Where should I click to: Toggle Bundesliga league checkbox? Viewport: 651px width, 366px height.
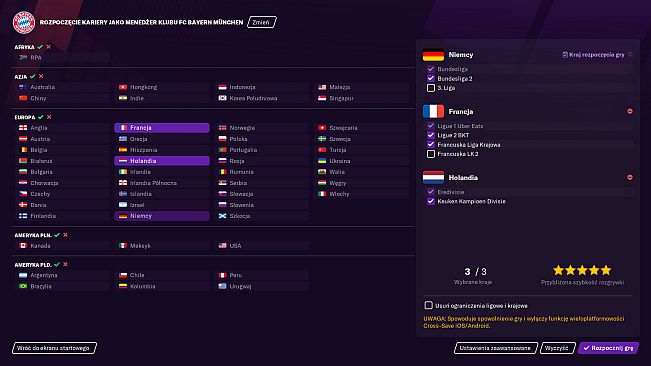pos(431,69)
